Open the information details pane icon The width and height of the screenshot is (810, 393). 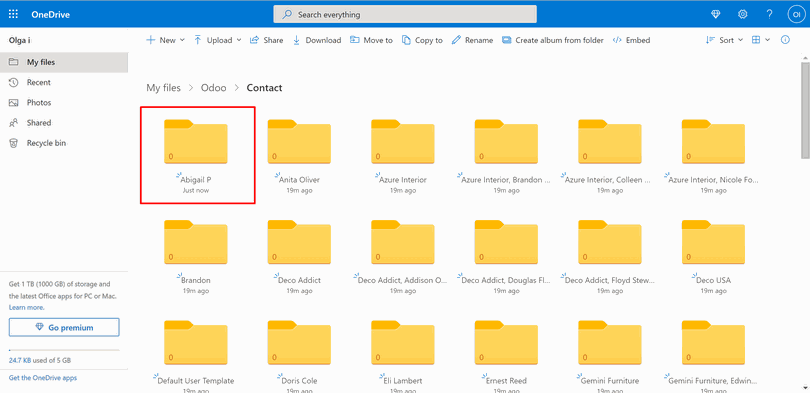coord(785,40)
